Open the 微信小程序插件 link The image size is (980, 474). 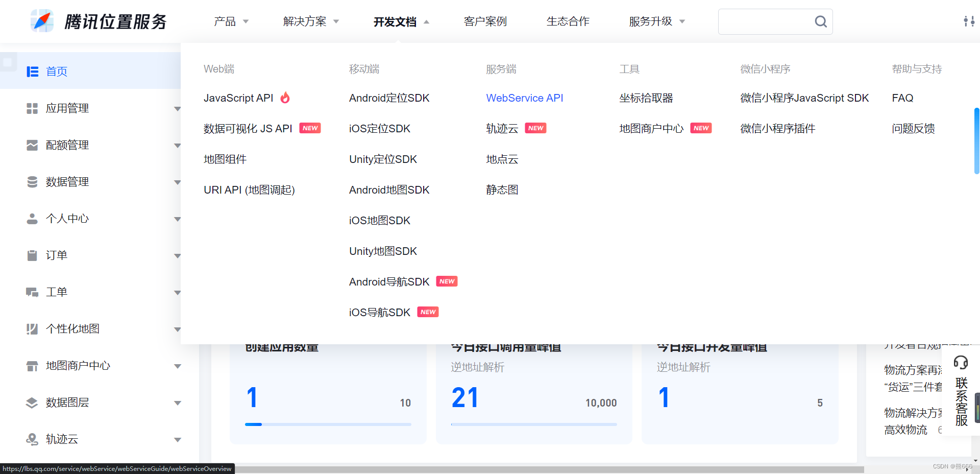tap(778, 129)
